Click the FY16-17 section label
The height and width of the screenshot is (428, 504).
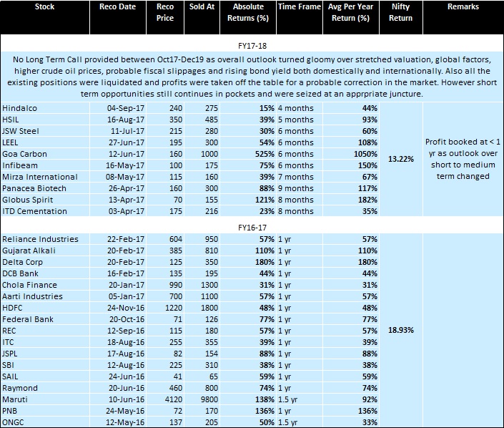pos(252,228)
